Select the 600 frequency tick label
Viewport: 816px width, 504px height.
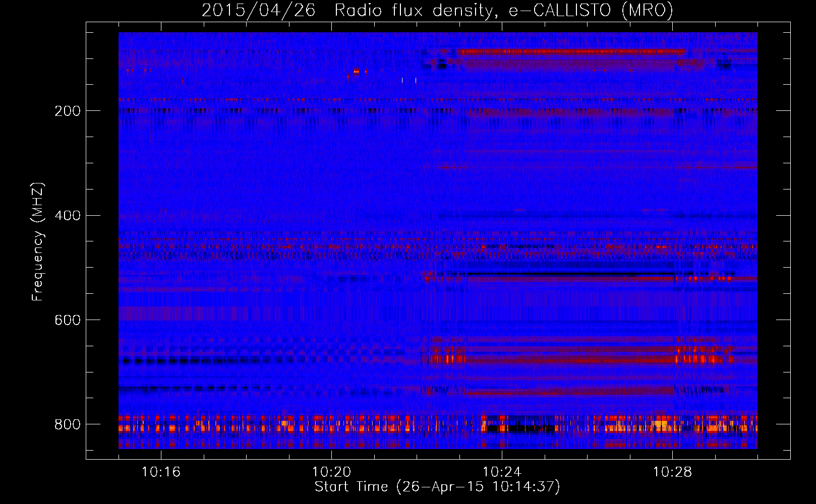(x=67, y=320)
